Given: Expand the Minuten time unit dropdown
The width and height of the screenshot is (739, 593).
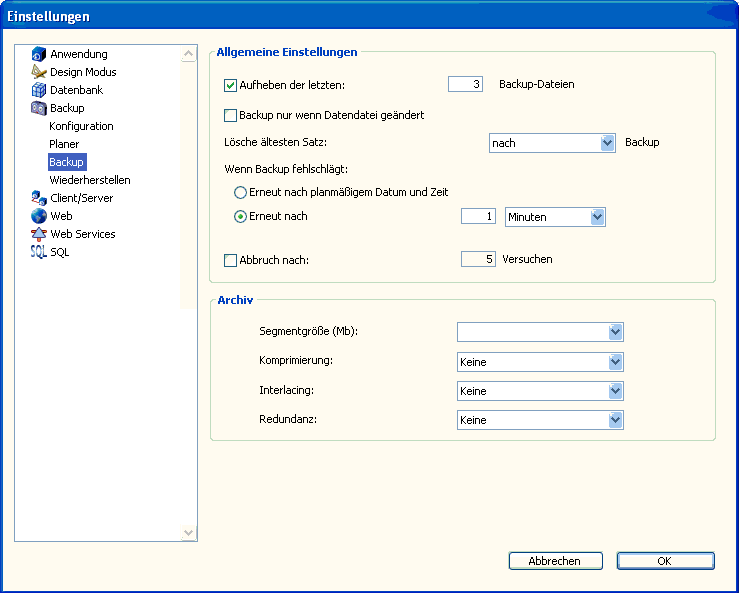Looking at the screenshot, I should 598,217.
